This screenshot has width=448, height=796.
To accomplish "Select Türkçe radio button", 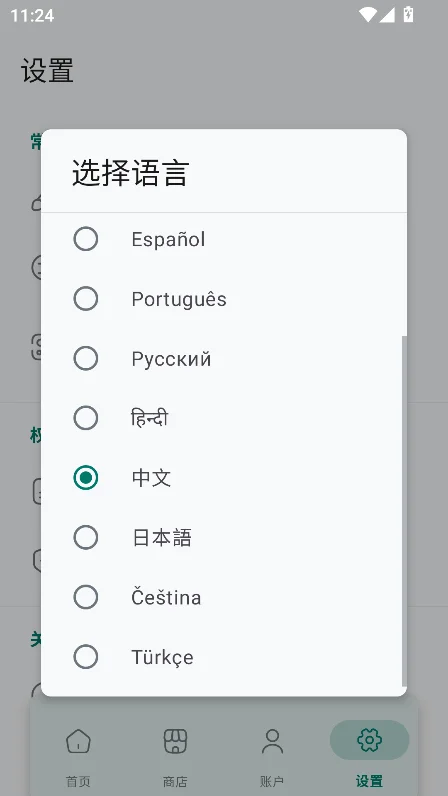I will tap(86, 657).
